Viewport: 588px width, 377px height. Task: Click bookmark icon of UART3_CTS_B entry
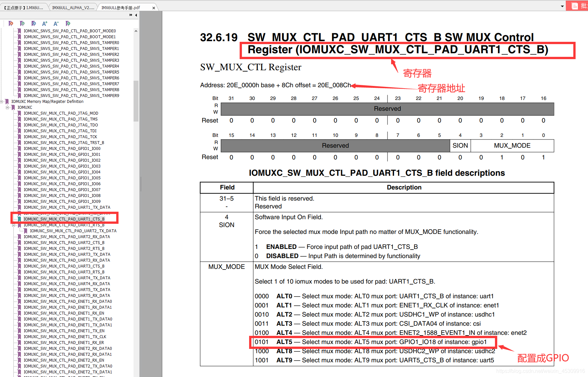pyautogui.click(x=20, y=266)
